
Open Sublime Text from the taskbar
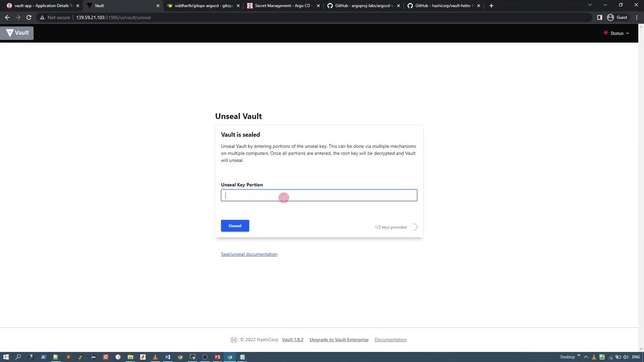68,357
